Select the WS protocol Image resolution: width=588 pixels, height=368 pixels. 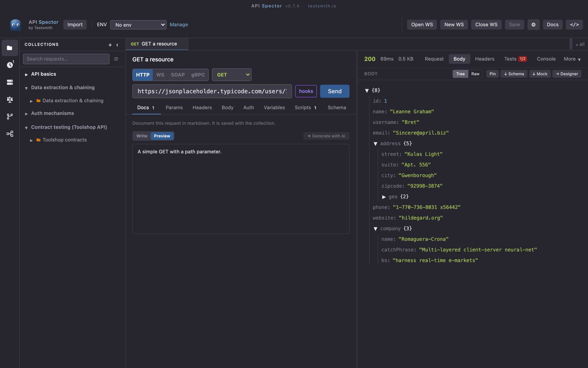(160, 75)
